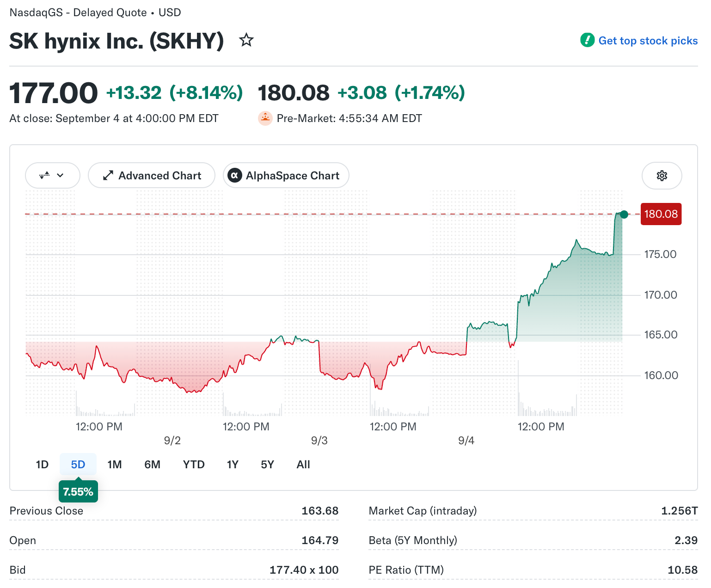Viewport: 711px width, 588px height.
Task: Add SKHY to watchlist with star icon
Action: (246, 40)
